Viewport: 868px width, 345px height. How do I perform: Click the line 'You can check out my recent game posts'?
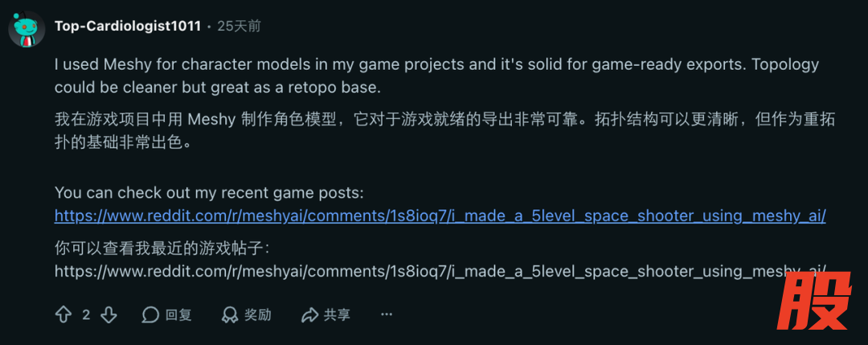[x=209, y=193]
